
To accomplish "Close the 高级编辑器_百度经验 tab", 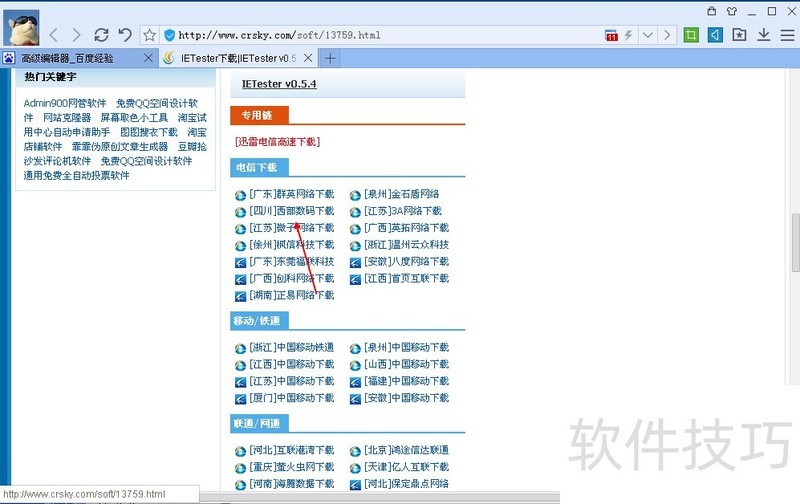I will click(x=148, y=58).
